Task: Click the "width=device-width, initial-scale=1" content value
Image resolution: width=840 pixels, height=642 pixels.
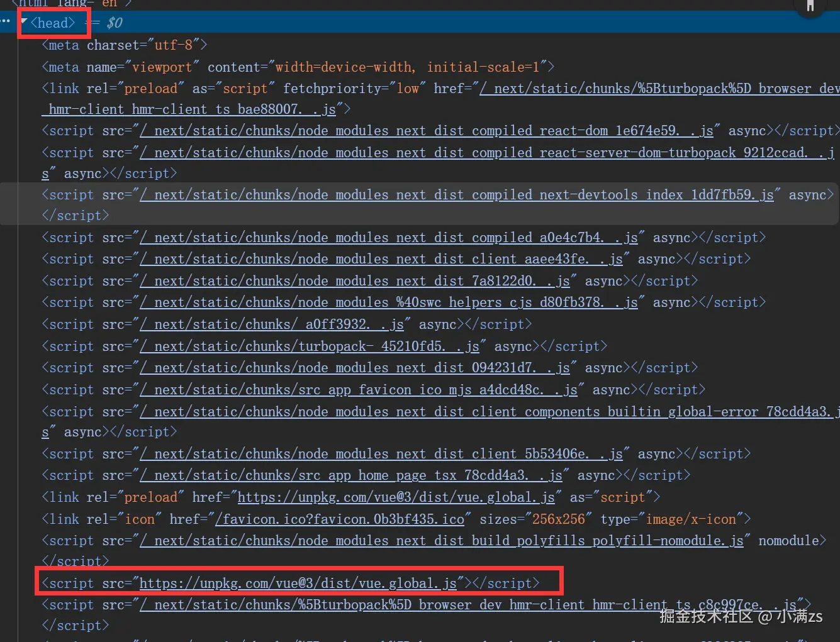Action: click(408, 67)
